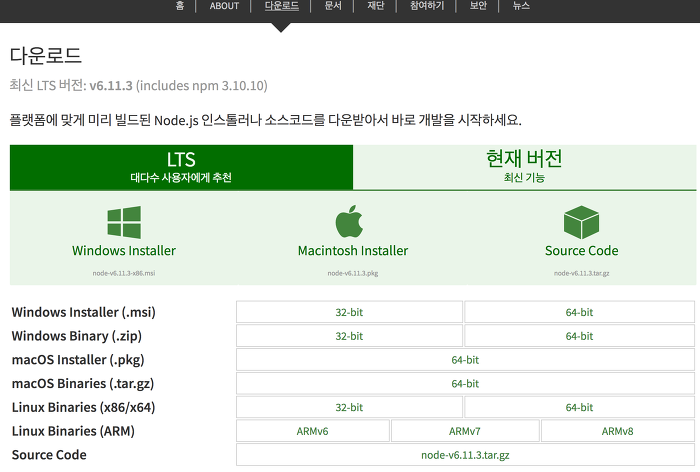Click v6.11.3 version text
This screenshot has height=472, width=700.
coord(111,85)
